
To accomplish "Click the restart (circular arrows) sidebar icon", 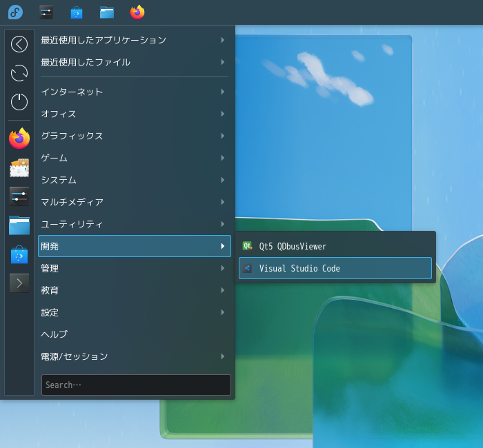I will pos(19,73).
